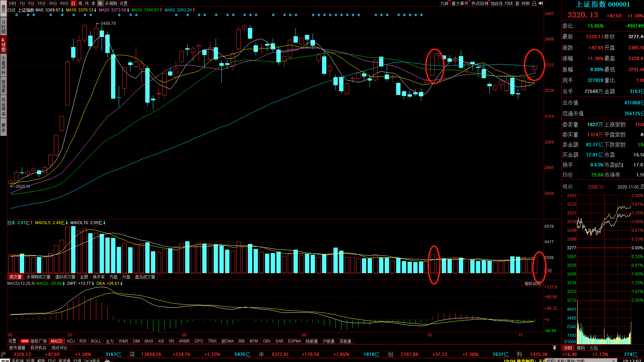
Task: Open the 股市直播 tab
Action: [x=17, y=348]
